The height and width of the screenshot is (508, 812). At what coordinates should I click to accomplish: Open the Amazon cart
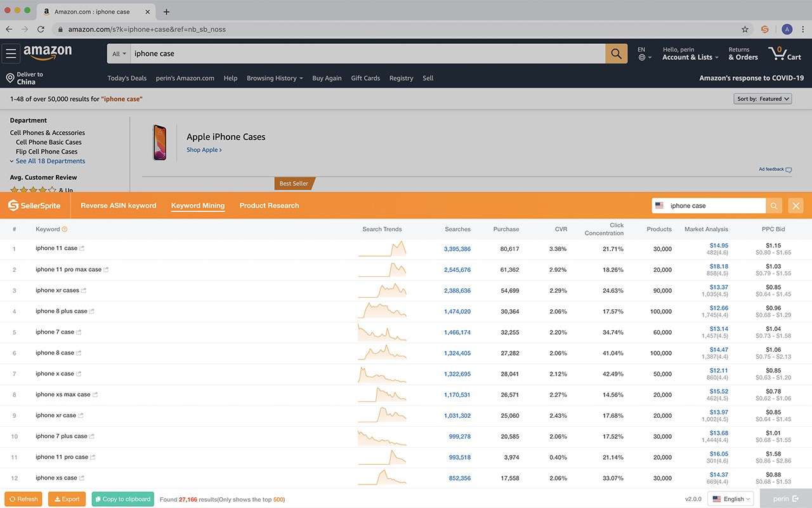[785, 53]
